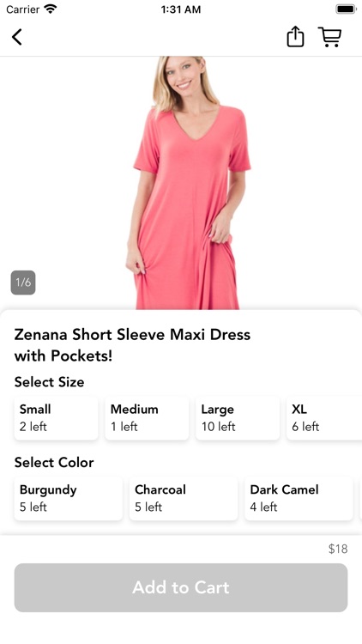362x644 pixels.
Task: Select size Medium with 1 left
Action: coord(147,417)
